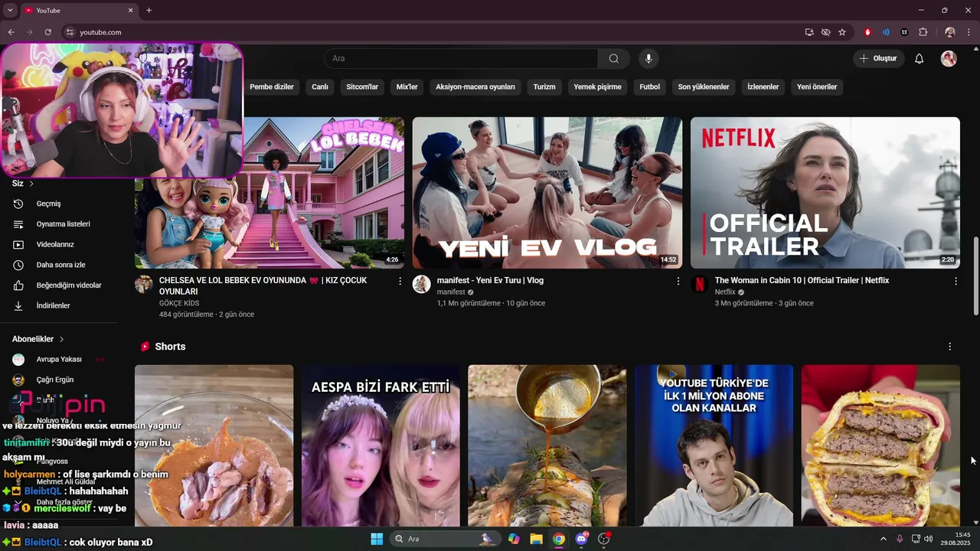
Task: Click the Oluştur create button
Action: pos(879,59)
